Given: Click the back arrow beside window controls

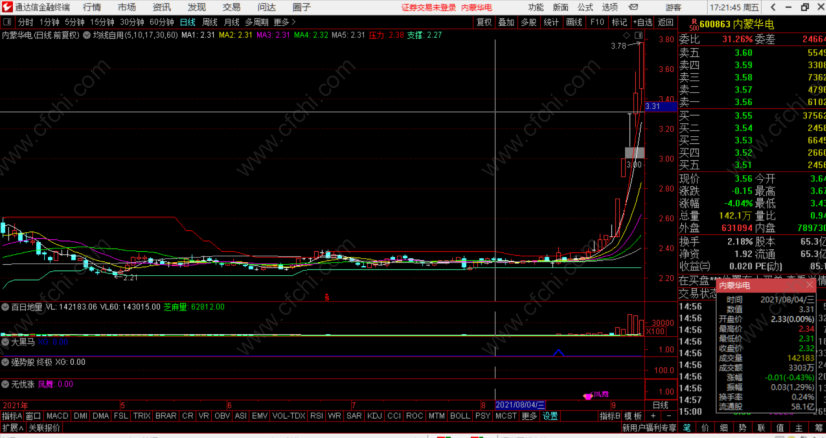Looking at the screenshot, I should coord(773,7).
